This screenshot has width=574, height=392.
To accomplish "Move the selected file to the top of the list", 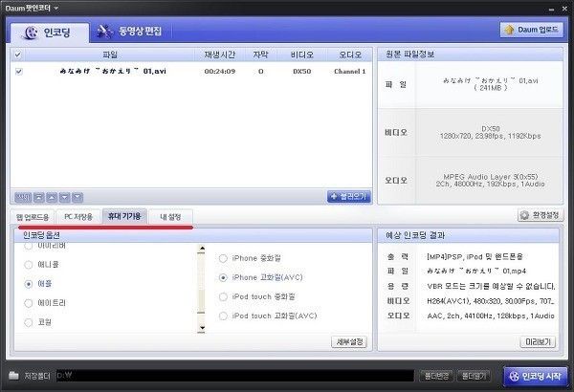I will (x=39, y=198).
